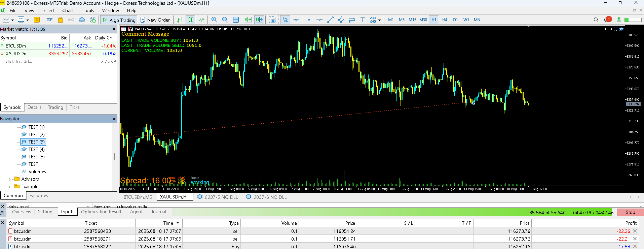Close the Market Watch panel
Screen dimensions: 644x249
click(114, 29)
